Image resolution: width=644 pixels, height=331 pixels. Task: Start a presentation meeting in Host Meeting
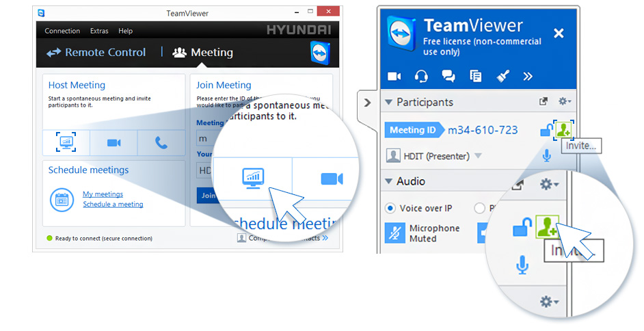[x=66, y=142]
